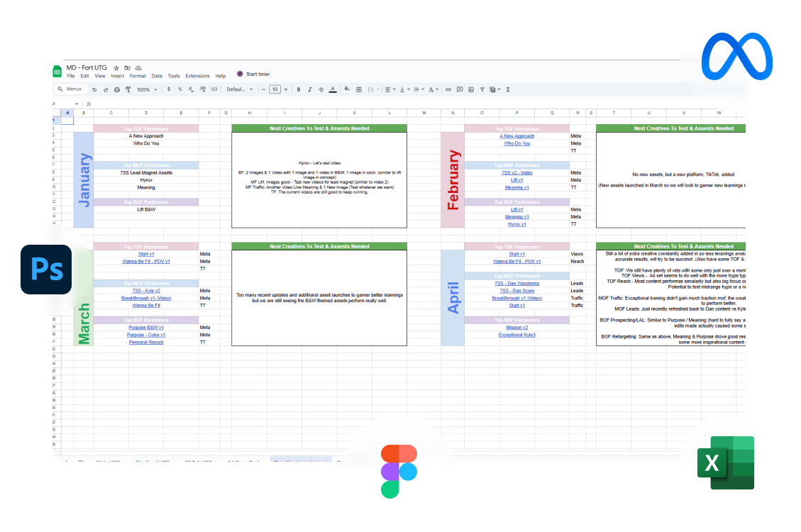This screenshot has width=801, height=532.
Task: Select the paint format tool
Action: point(128,89)
